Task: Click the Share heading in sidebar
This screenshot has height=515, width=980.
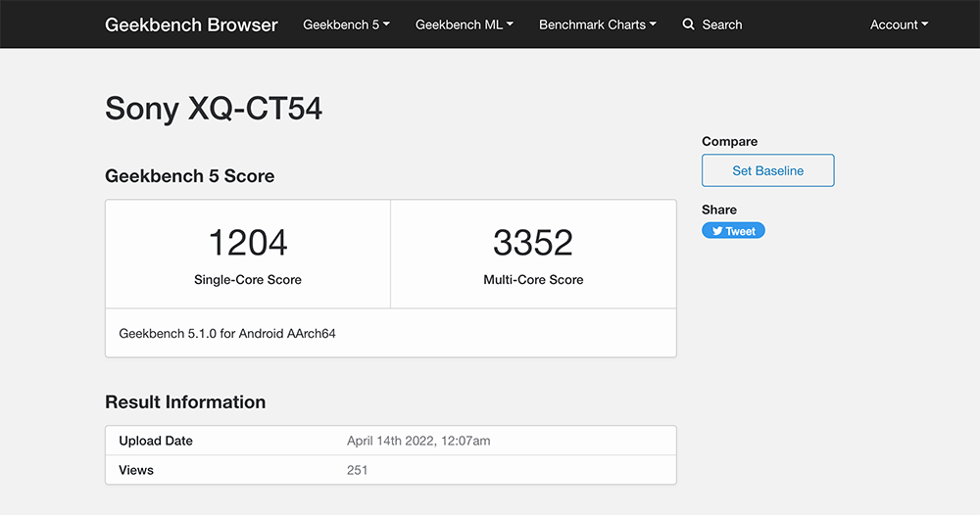Action: pyautogui.click(x=718, y=210)
